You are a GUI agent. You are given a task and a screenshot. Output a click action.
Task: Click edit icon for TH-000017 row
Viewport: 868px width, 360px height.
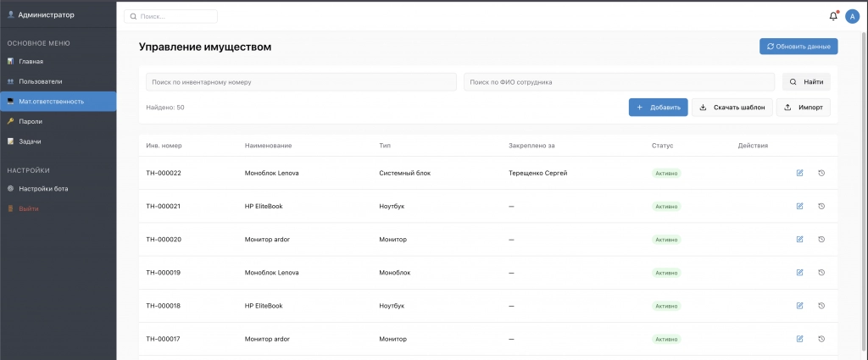[799, 339]
